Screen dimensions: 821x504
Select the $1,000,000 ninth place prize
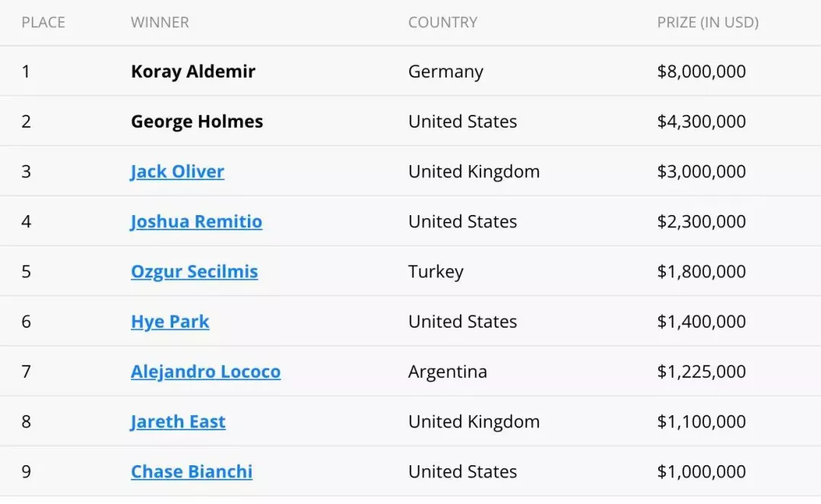coord(702,471)
